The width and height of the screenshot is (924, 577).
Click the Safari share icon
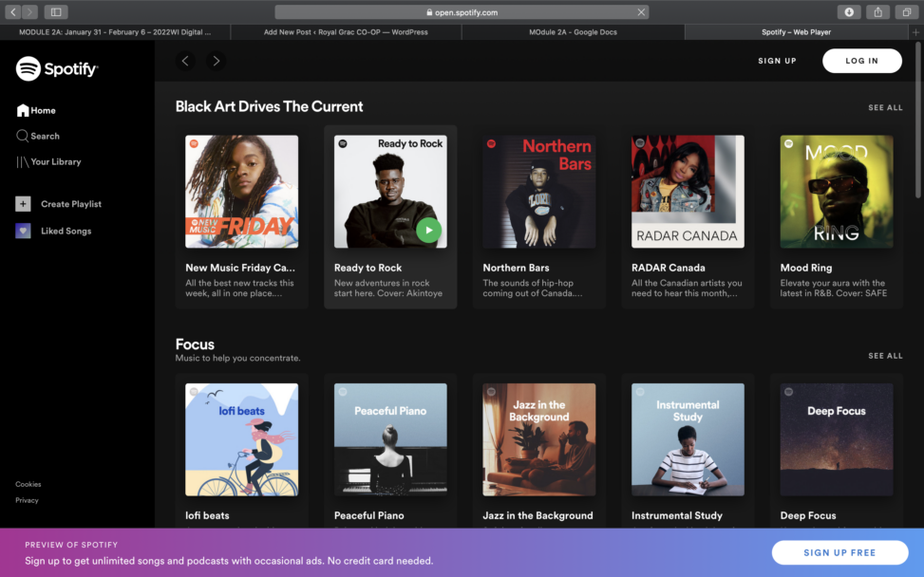pos(878,11)
